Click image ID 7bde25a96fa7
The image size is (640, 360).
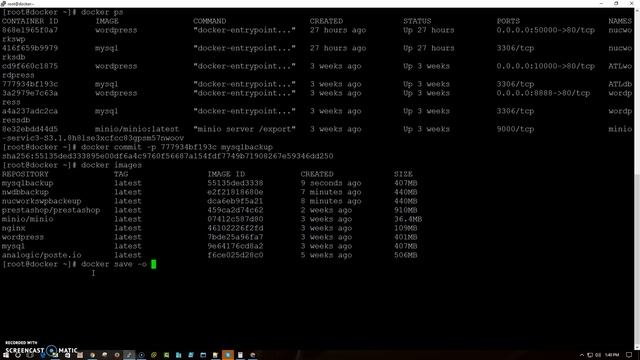tap(235, 237)
